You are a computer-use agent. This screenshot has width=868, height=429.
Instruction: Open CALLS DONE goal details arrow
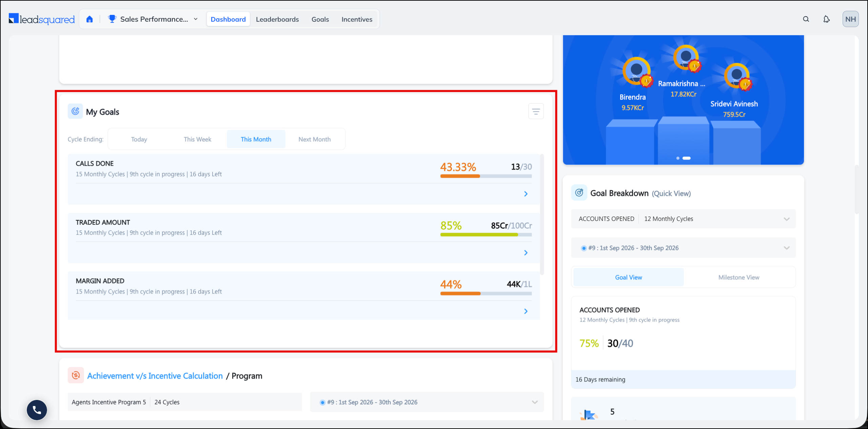(526, 194)
